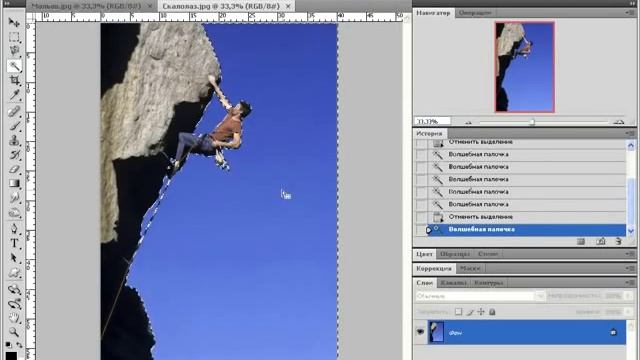The width and height of the screenshot is (640, 360).
Task: Select the Dodge tool
Action: 14,213
